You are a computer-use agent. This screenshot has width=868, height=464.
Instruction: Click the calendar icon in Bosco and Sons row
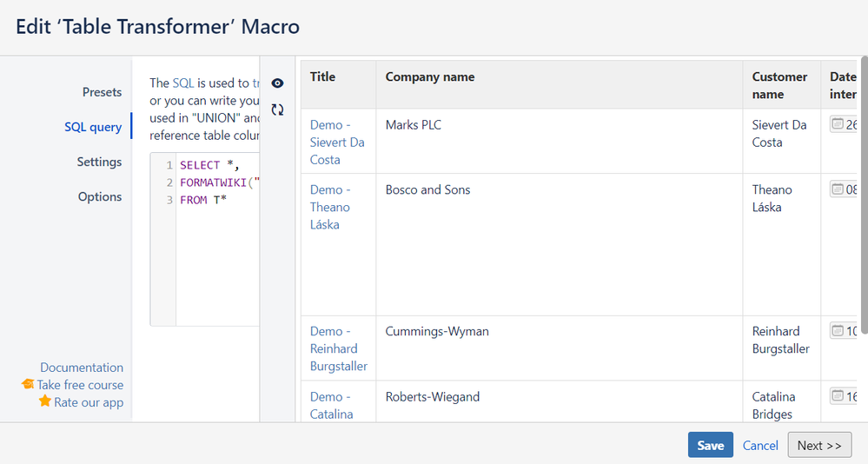(x=838, y=189)
